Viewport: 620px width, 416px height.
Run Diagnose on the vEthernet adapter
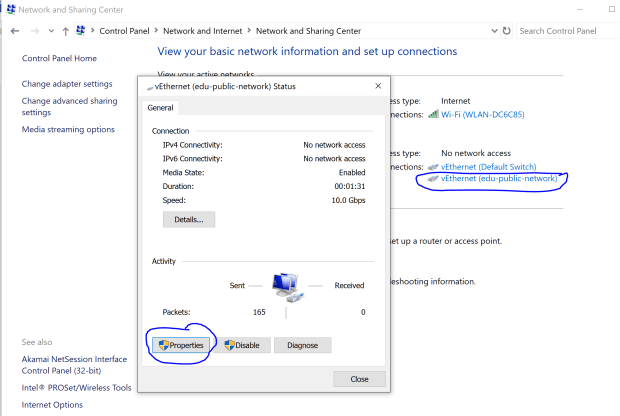302,345
